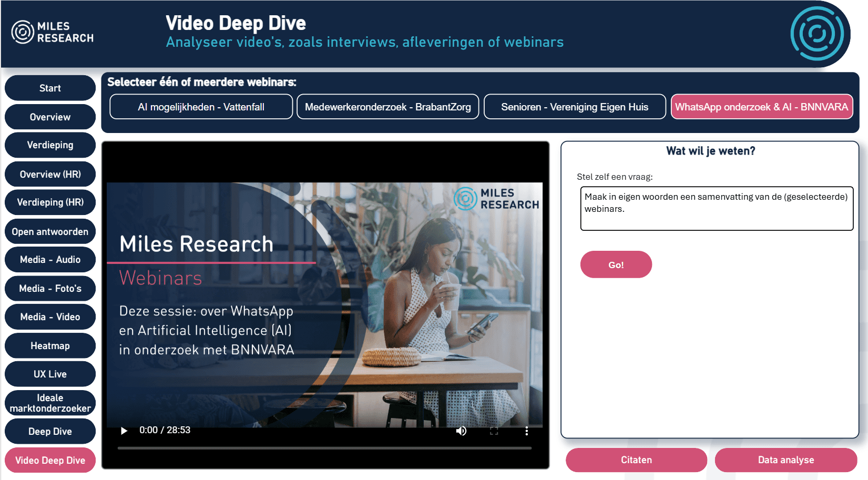868x480 pixels.
Task: Select webinar Senioren - Vereniging Eigen Huis
Action: (575, 107)
